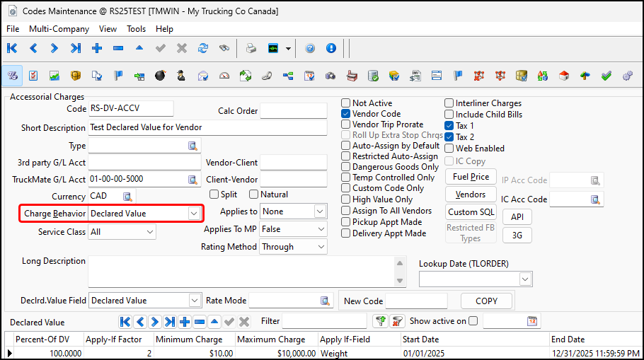Tick the Dangerous Goods Only checkbox
This screenshot has height=360, width=644.
tap(346, 167)
